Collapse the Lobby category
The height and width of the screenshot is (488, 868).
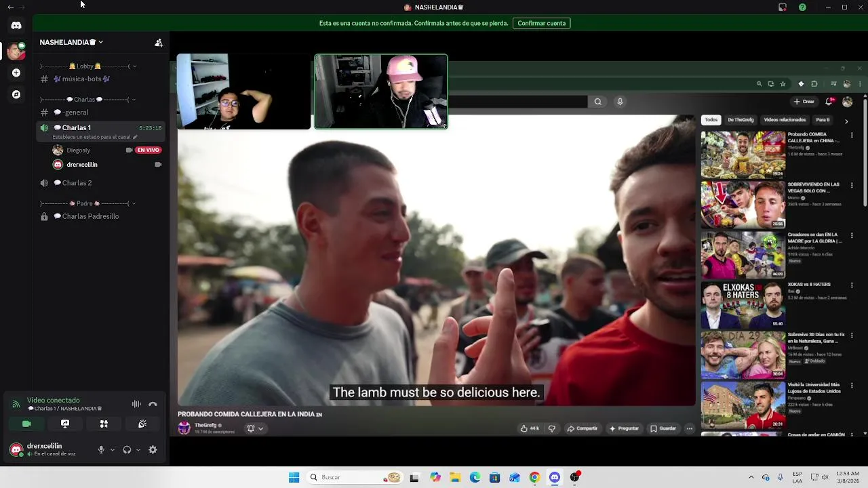pos(89,66)
